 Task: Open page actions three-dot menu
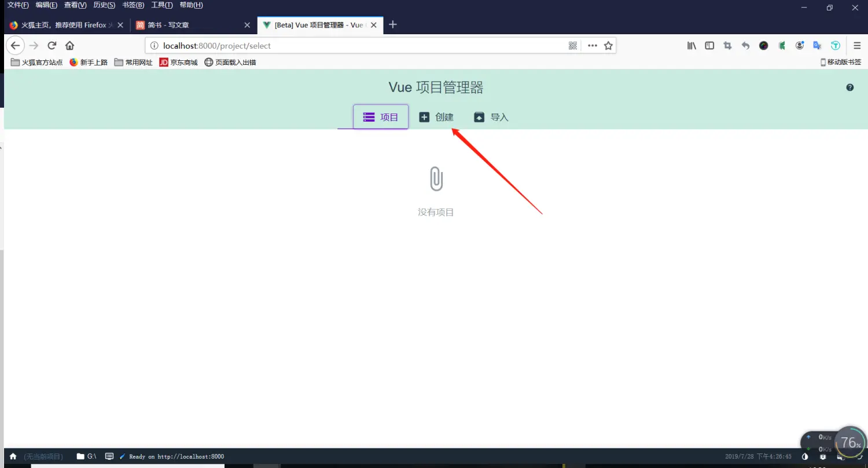pyautogui.click(x=593, y=46)
